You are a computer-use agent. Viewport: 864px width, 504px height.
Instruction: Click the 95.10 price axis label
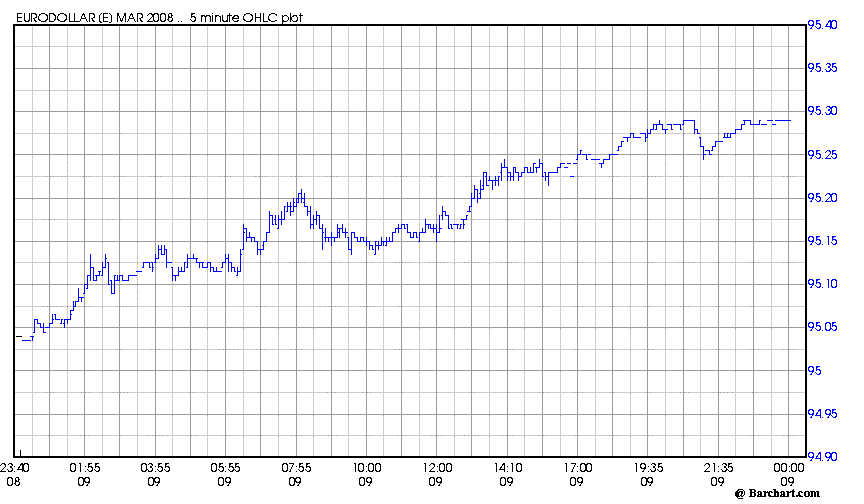pyautogui.click(x=822, y=284)
